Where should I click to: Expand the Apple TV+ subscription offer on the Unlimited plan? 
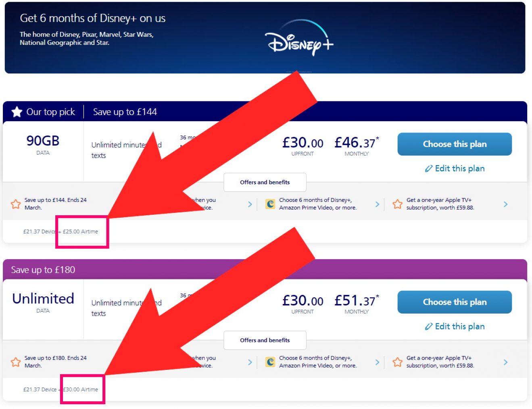tap(505, 362)
